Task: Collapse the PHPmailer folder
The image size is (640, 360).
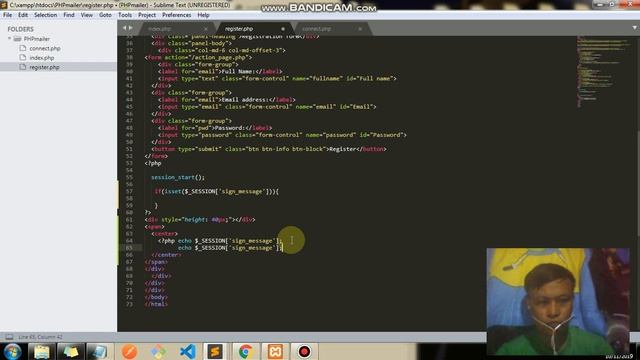Action: click(x=9, y=39)
